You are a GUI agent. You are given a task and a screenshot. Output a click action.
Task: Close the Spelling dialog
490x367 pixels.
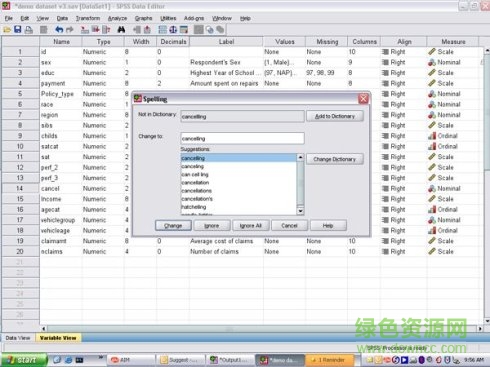363,99
